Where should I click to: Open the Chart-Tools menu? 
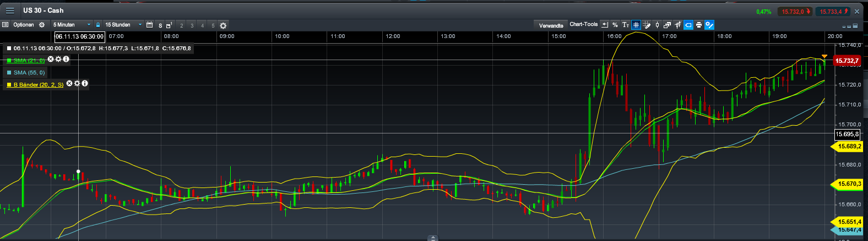(583, 24)
